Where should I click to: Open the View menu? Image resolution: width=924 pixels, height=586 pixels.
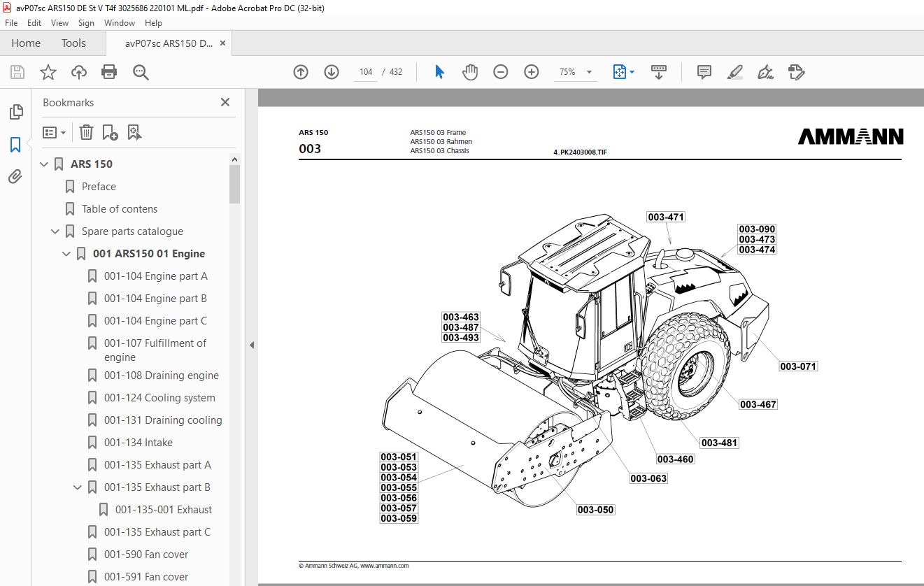(x=59, y=23)
